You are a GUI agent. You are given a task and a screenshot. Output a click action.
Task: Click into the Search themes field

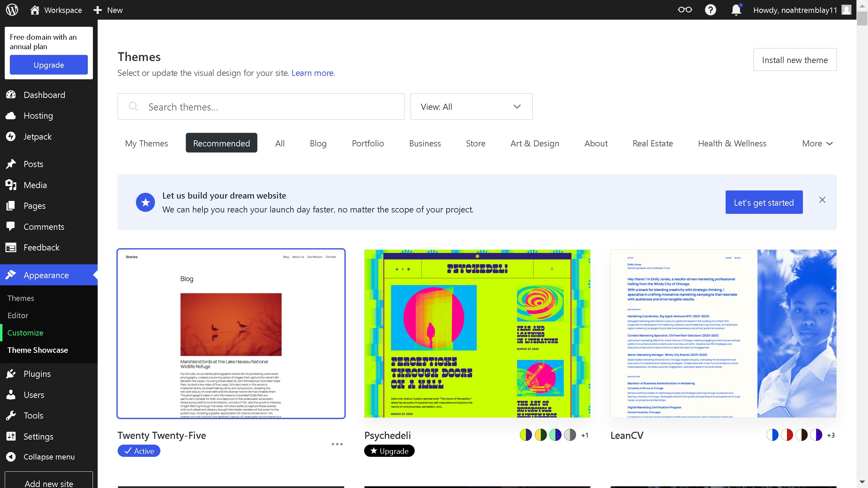pos(261,107)
